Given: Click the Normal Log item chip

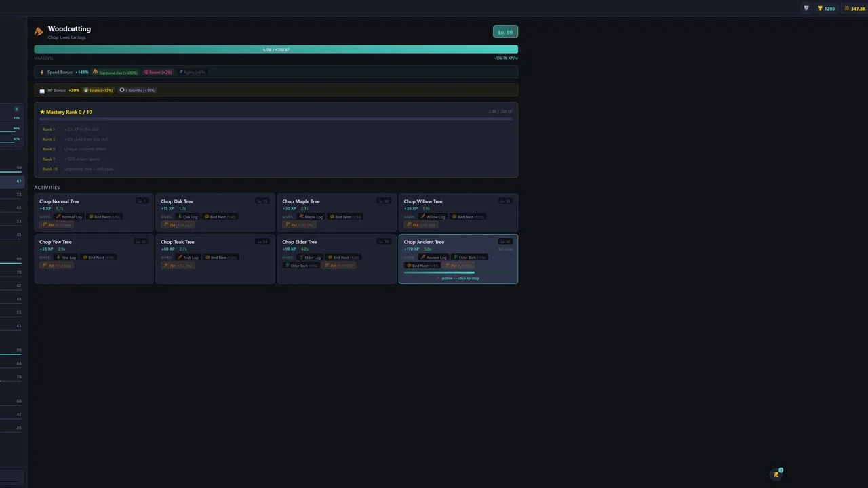Looking at the screenshot, I should pyautogui.click(x=69, y=217).
